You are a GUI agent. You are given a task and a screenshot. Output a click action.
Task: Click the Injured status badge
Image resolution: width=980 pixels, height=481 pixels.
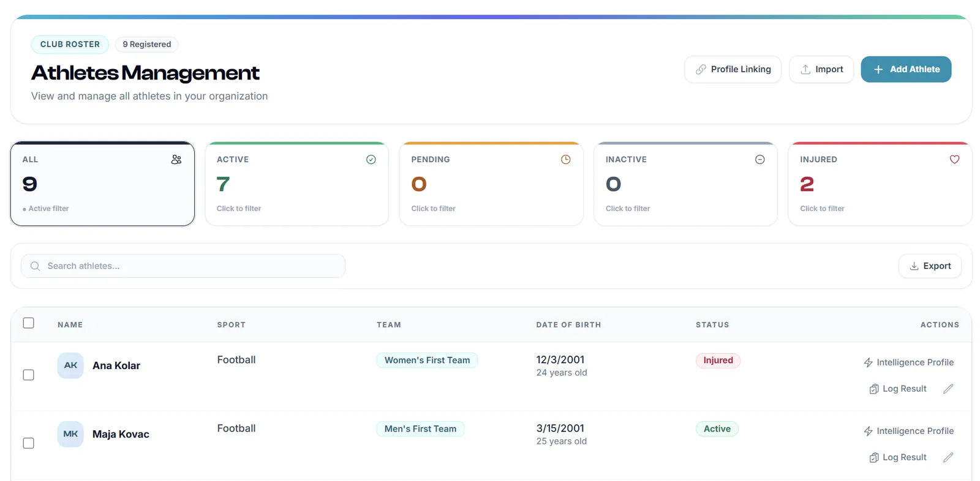pyautogui.click(x=718, y=360)
